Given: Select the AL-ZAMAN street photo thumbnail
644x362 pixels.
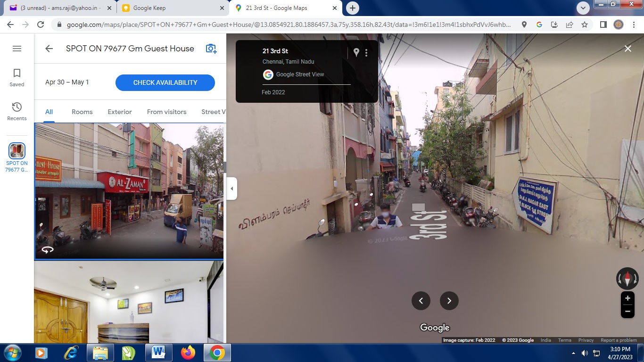Looking at the screenshot, I should 129,191.
